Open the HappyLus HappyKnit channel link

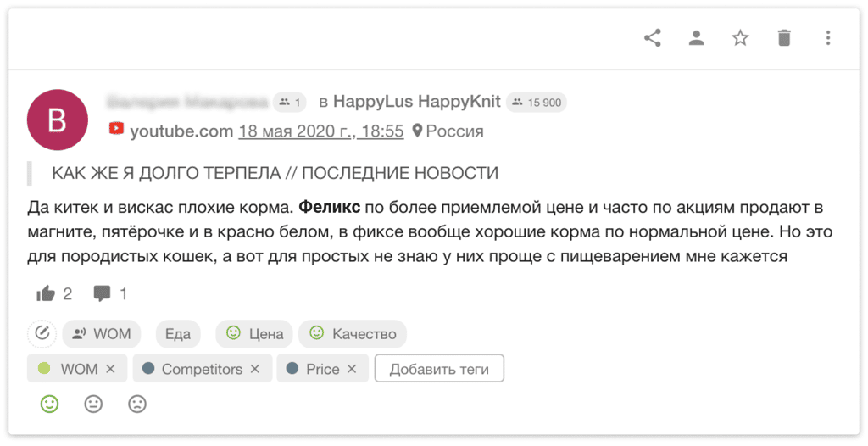[x=417, y=102]
